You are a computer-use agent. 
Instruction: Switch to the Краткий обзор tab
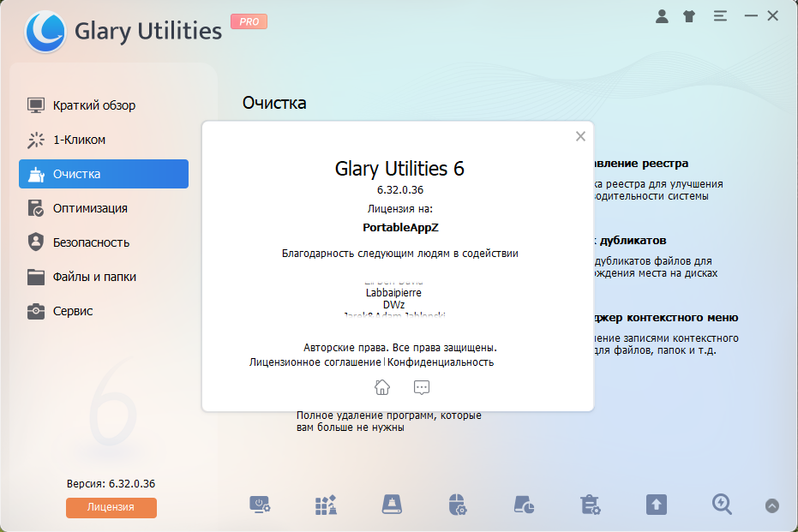click(93, 105)
